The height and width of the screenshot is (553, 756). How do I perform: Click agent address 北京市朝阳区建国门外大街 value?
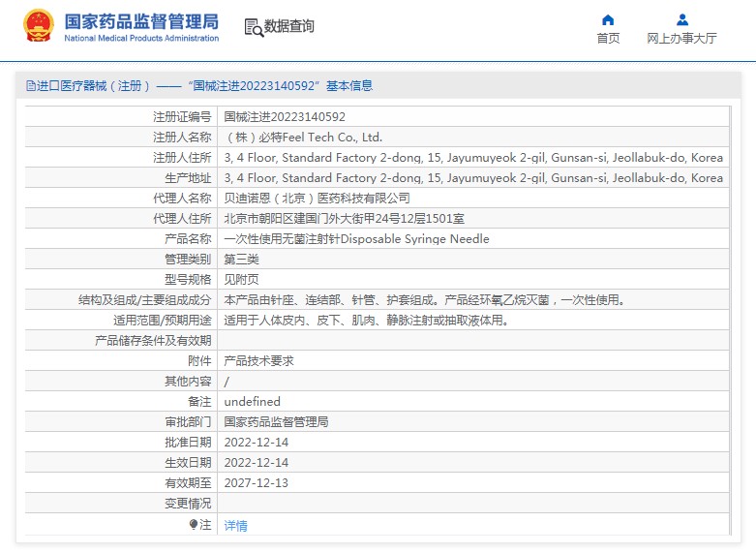345,219
